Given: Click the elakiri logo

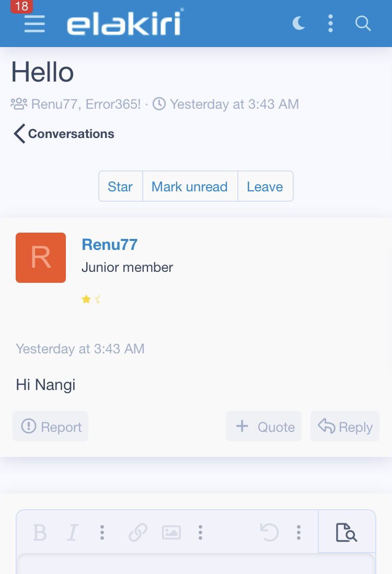Looking at the screenshot, I should [125, 22].
